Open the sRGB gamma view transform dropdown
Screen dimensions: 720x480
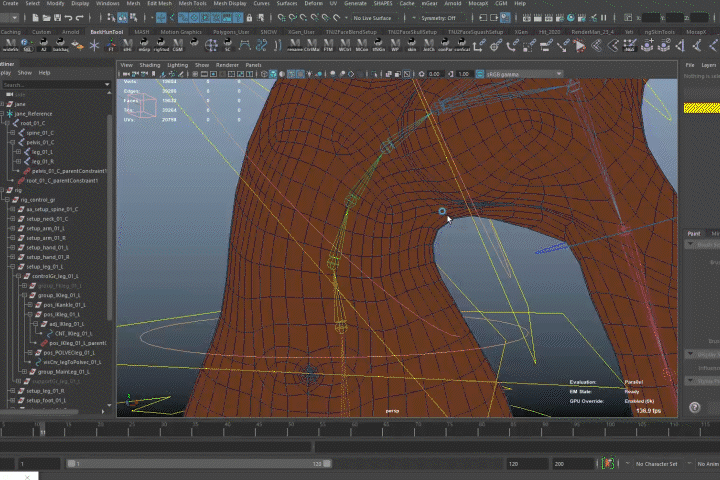524,74
